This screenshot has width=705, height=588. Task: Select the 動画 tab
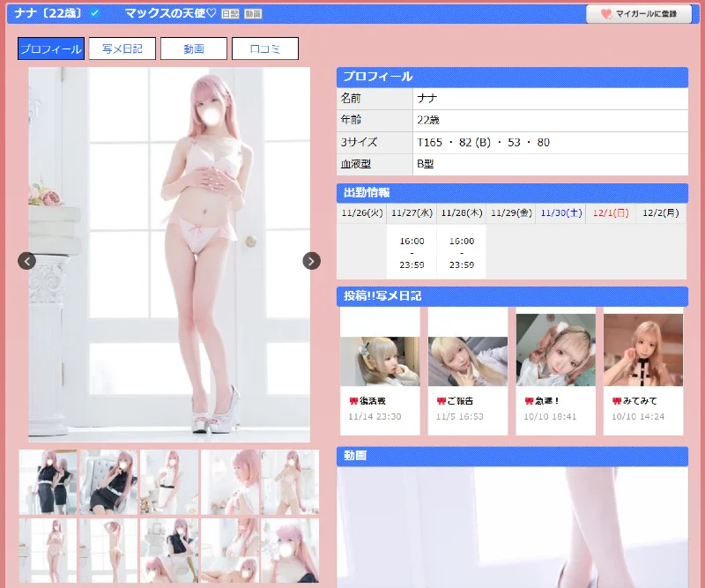pyautogui.click(x=193, y=48)
